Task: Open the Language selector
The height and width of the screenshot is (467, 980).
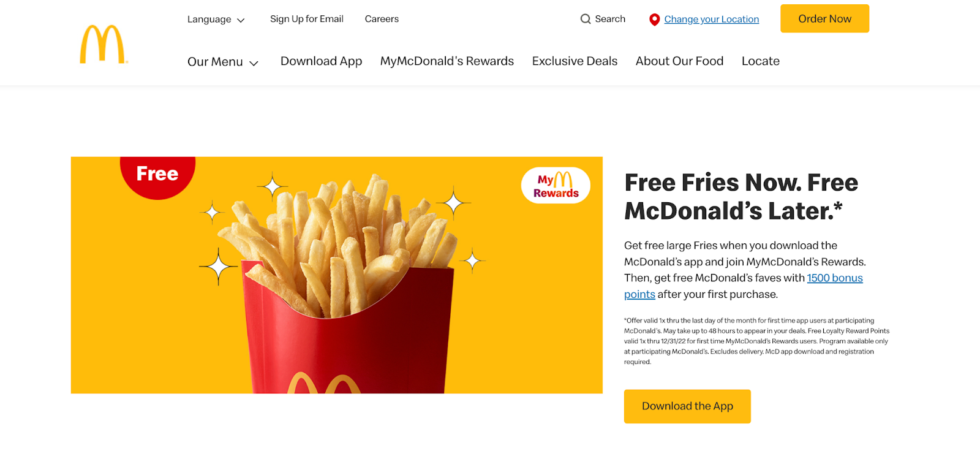Action: pos(216,20)
